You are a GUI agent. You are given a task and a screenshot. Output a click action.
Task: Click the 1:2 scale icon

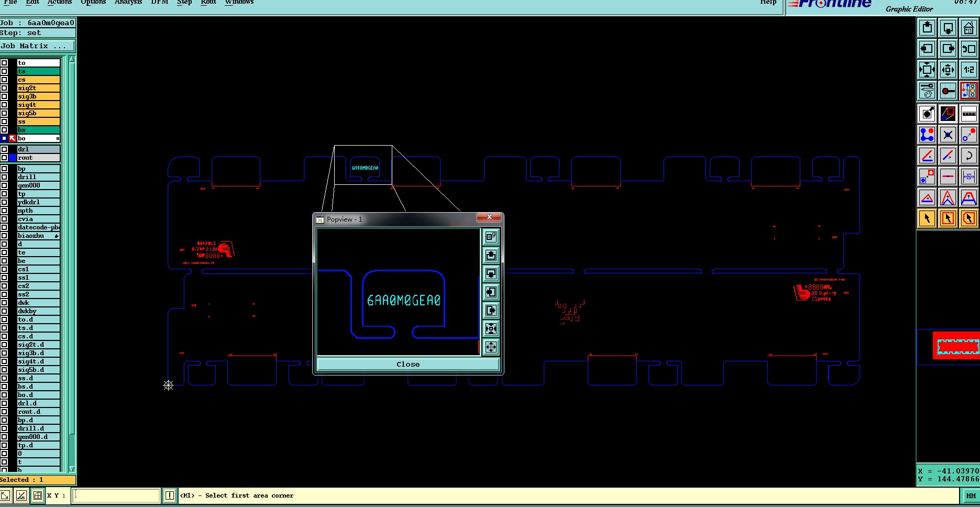click(x=969, y=70)
